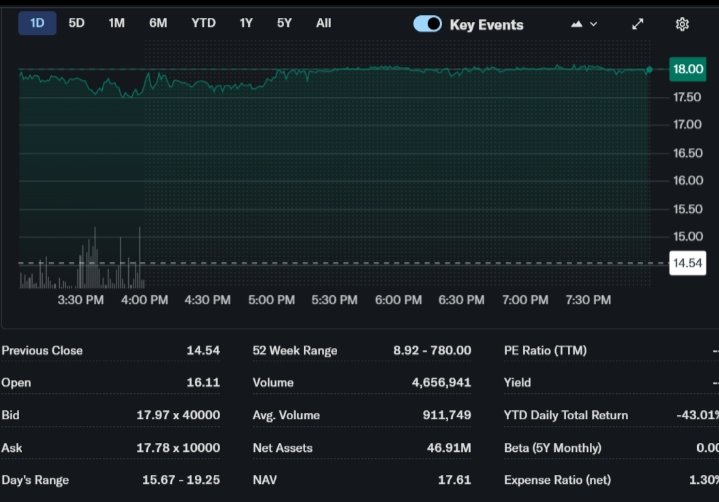
Task: Click the green dot at end of price line
Action: (649, 70)
